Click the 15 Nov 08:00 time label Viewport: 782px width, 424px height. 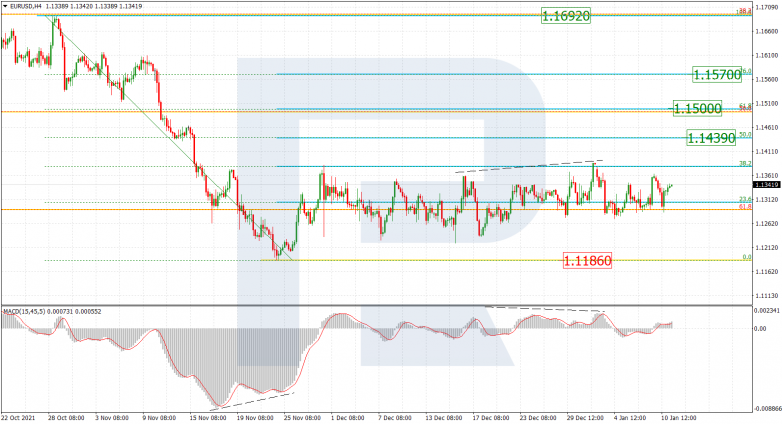[207, 418]
